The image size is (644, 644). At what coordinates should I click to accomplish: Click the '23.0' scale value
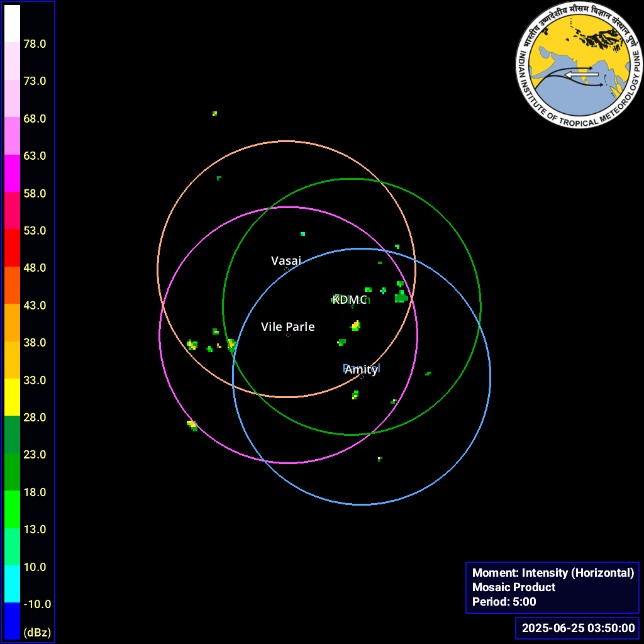35,454
